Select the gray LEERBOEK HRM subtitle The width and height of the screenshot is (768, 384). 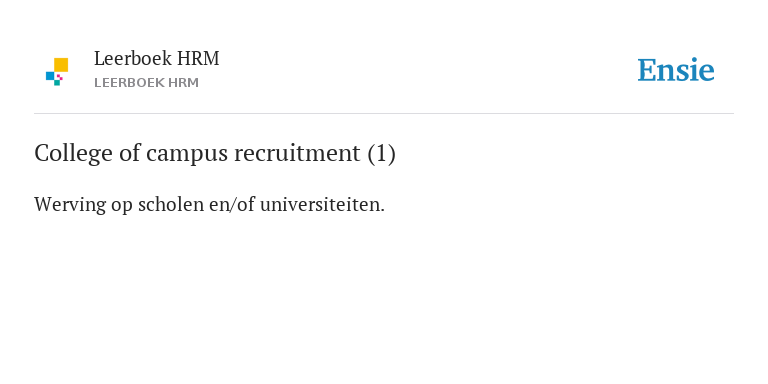click(146, 83)
